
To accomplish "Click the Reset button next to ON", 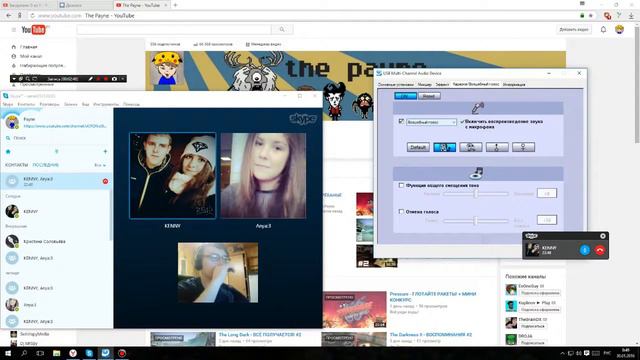I will (429, 96).
